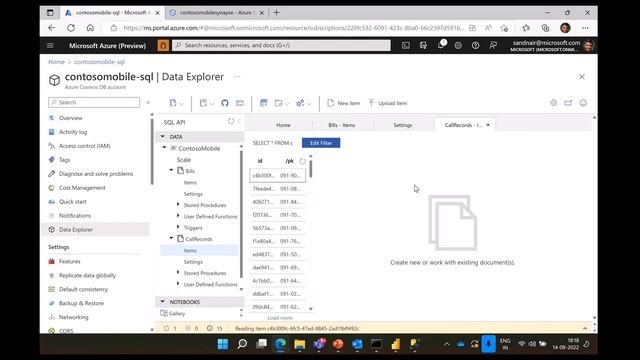
Task: Open Replicate data globally
Action: (x=87, y=276)
